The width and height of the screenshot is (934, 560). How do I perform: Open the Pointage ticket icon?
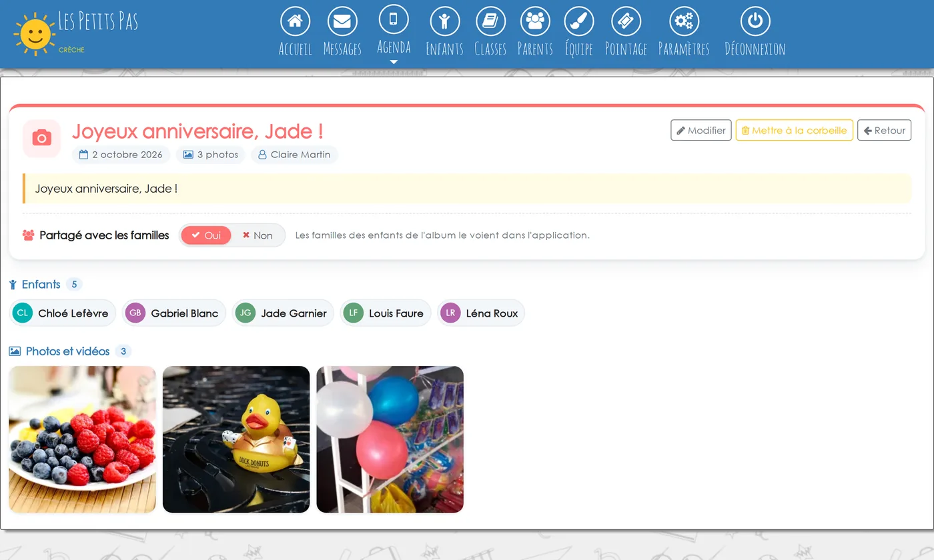click(626, 21)
